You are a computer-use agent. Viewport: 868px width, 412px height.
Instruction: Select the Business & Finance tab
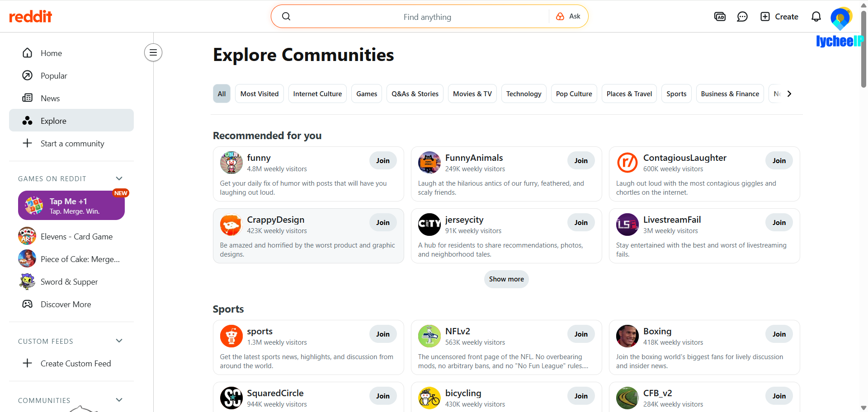coord(730,94)
